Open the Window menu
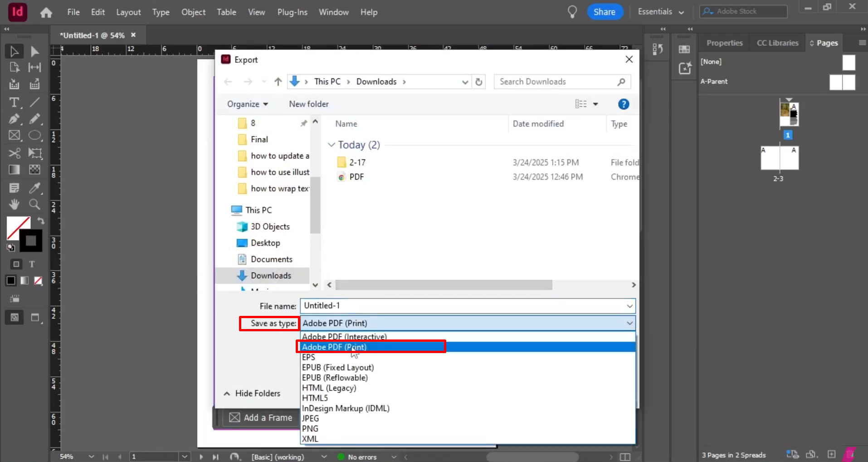The width and height of the screenshot is (868, 462). [334, 12]
